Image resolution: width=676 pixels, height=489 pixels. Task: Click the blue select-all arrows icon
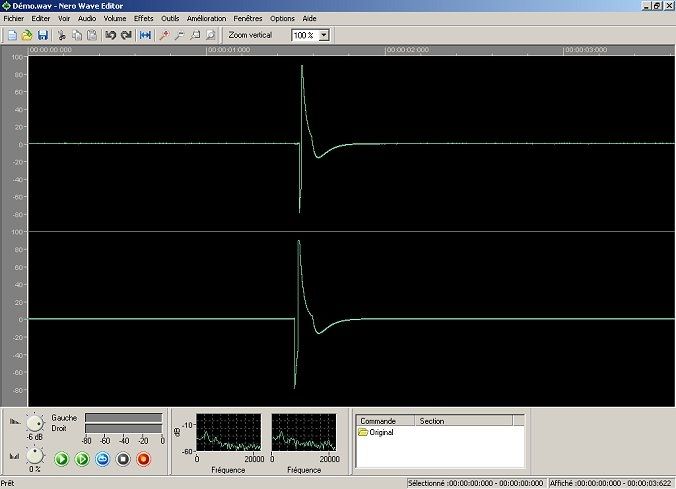coord(145,35)
